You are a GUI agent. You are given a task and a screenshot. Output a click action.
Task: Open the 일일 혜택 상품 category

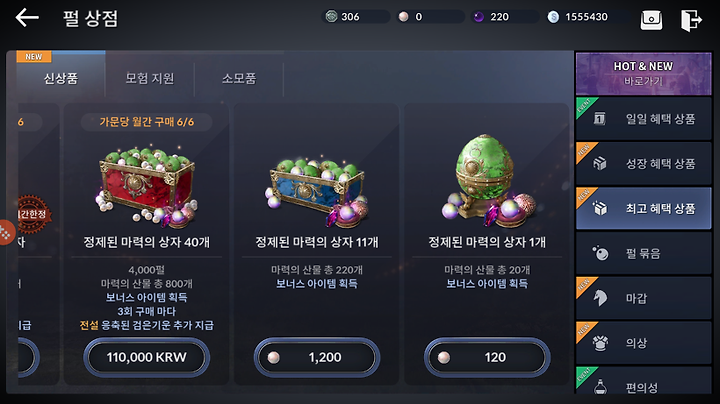(x=643, y=119)
